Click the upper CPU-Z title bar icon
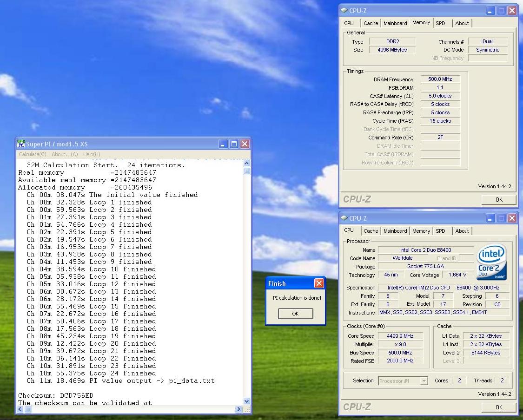523x420 pixels. [344, 10]
